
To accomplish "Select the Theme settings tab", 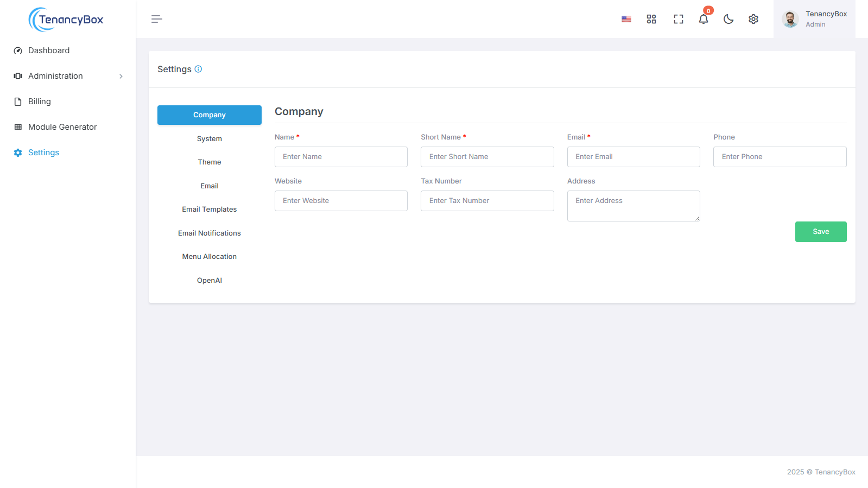I will (x=210, y=162).
